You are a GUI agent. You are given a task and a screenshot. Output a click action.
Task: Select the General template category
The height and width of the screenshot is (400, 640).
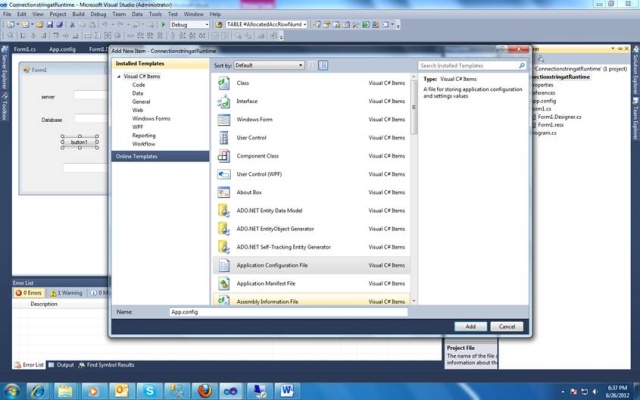pos(141,102)
